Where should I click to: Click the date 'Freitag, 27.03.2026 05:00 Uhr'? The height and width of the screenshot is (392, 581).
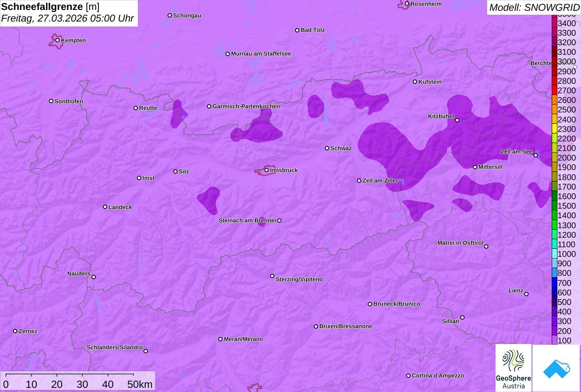click(x=68, y=19)
